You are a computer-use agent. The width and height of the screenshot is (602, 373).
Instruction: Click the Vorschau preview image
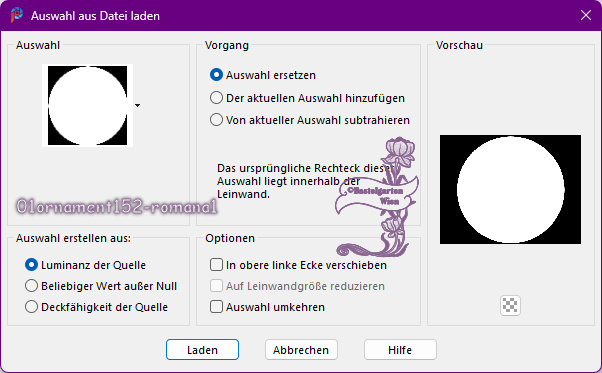pos(510,189)
